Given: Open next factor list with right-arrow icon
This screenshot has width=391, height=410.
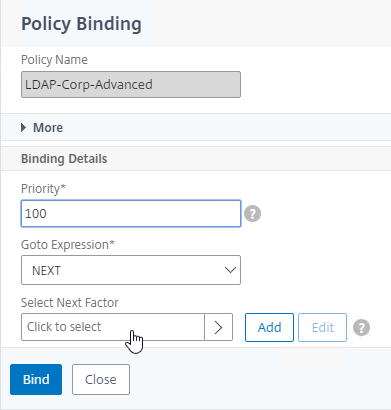Looking at the screenshot, I should (x=218, y=327).
